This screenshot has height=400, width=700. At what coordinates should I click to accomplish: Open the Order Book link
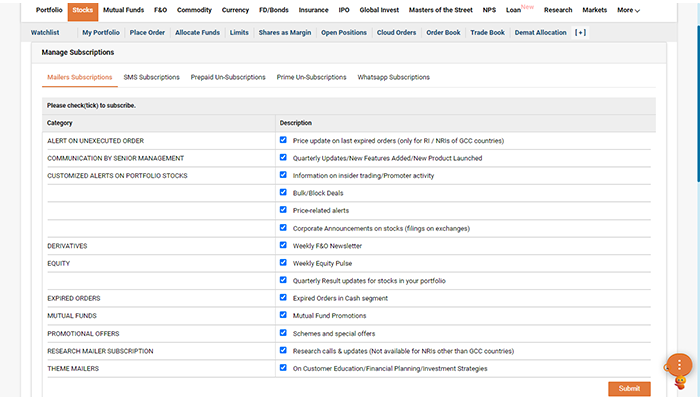tap(444, 32)
